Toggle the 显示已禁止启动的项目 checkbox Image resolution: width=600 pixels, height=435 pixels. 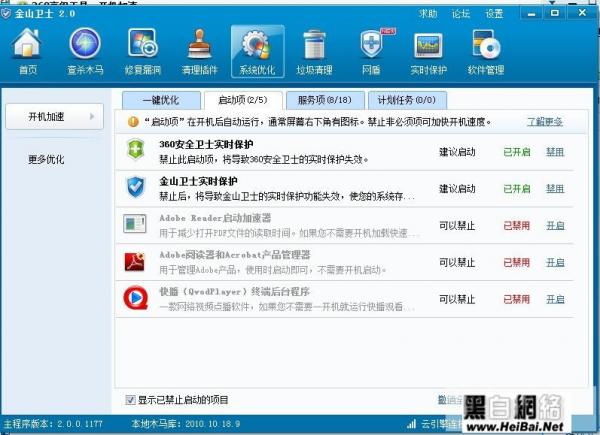(131, 400)
